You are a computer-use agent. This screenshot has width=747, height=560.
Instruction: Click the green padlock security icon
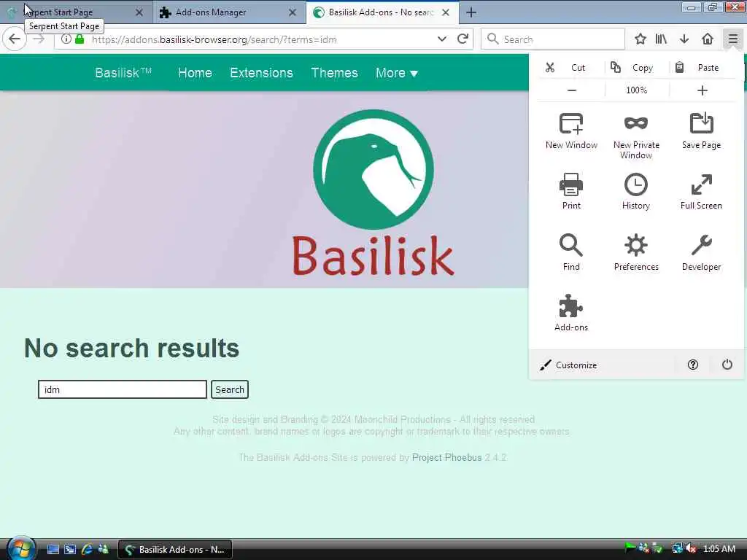coord(80,39)
